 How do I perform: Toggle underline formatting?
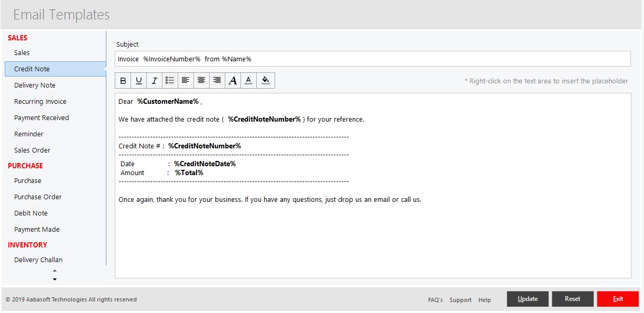tap(139, 80)
